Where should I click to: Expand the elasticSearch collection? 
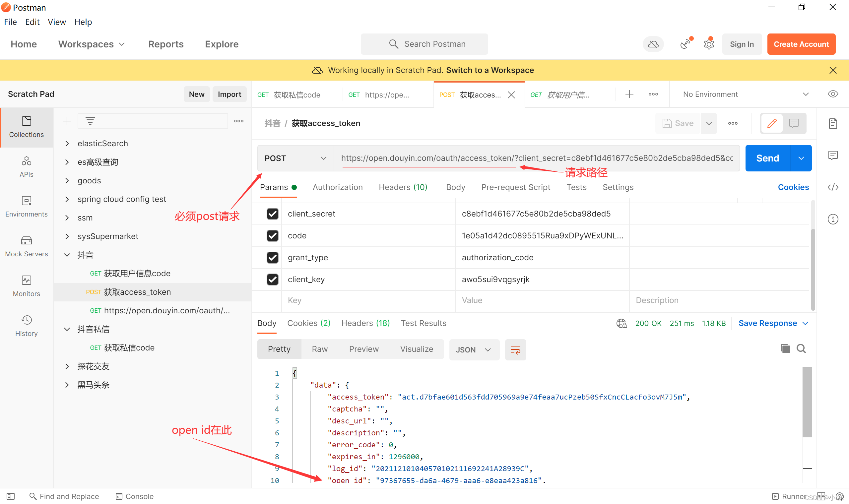(x=67, y=143)
